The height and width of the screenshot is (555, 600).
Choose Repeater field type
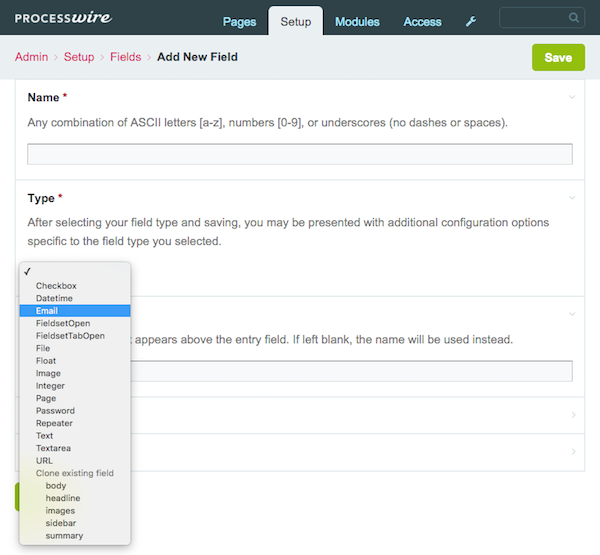(x=75, y=423)
